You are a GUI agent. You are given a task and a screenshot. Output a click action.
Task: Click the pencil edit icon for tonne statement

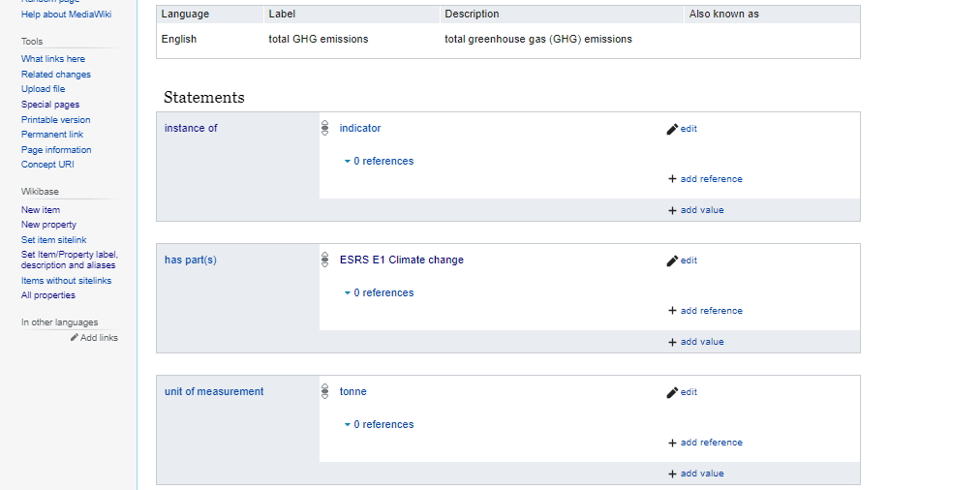click(x=672, y=392)
